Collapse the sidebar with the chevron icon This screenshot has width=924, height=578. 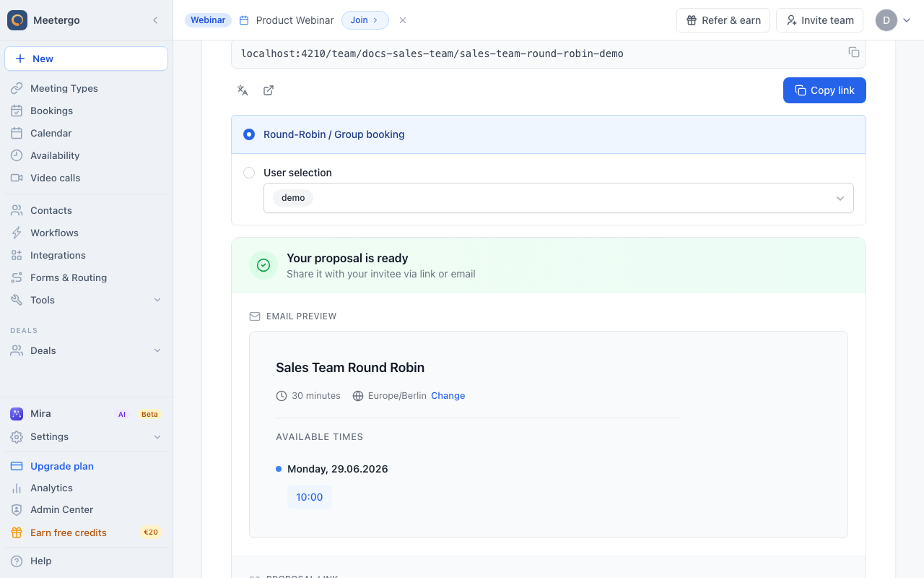[155, 20]
